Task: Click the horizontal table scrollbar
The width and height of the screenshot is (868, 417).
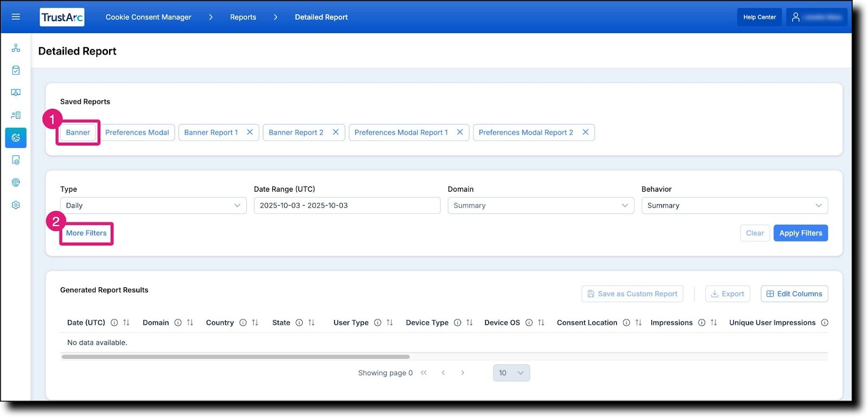Action: tap(235, 357)
